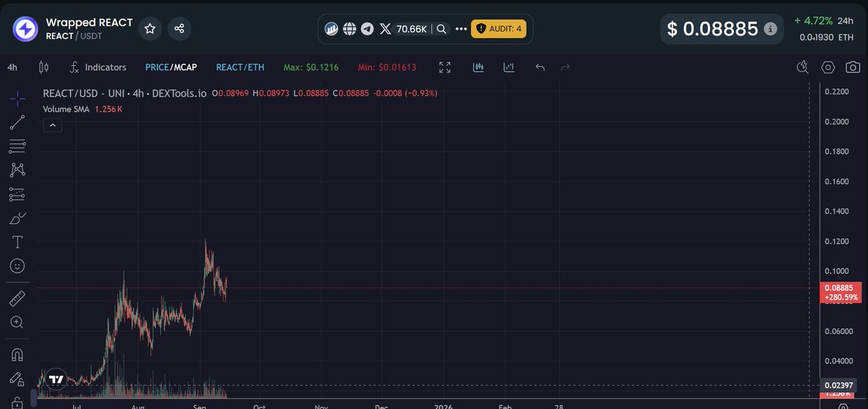Select the text annotation tool

tap(17, 242)
